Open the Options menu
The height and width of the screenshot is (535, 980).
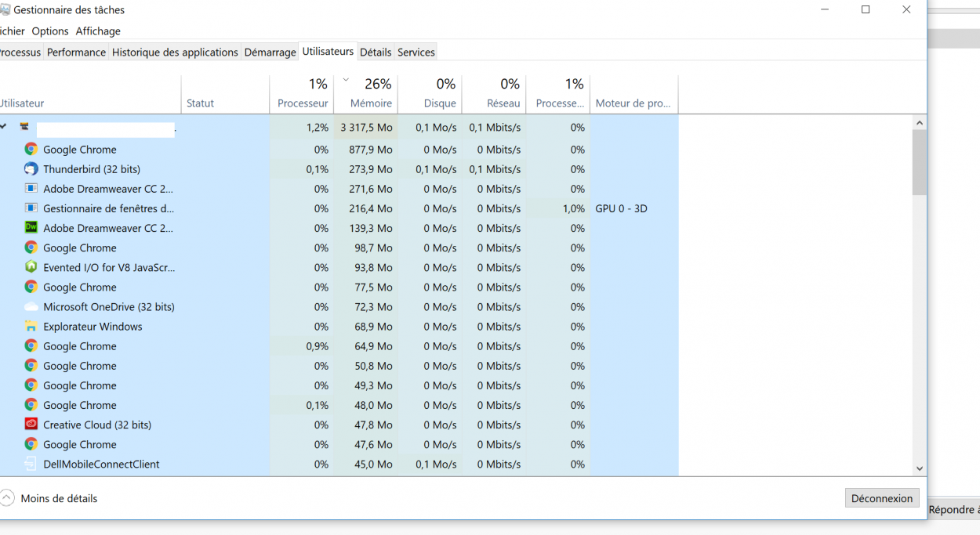50,31
